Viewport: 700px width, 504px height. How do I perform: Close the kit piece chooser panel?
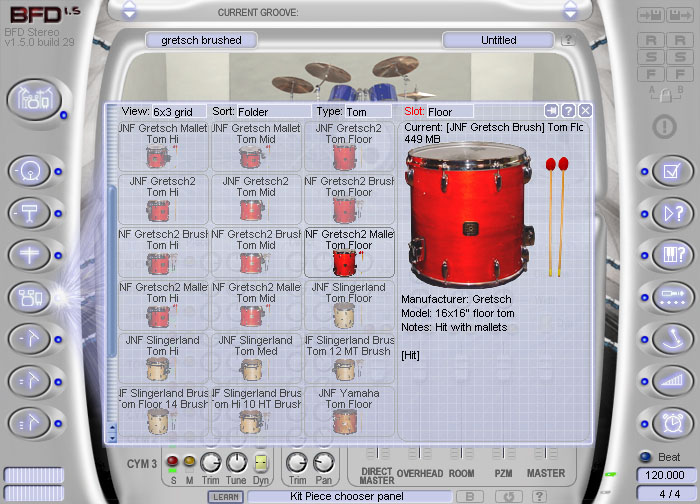point(585,110)
